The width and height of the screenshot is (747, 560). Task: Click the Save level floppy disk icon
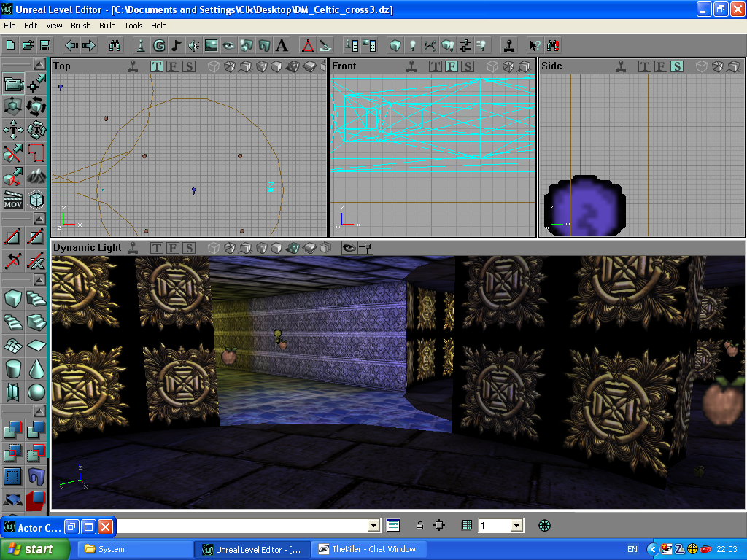(45, 45)
